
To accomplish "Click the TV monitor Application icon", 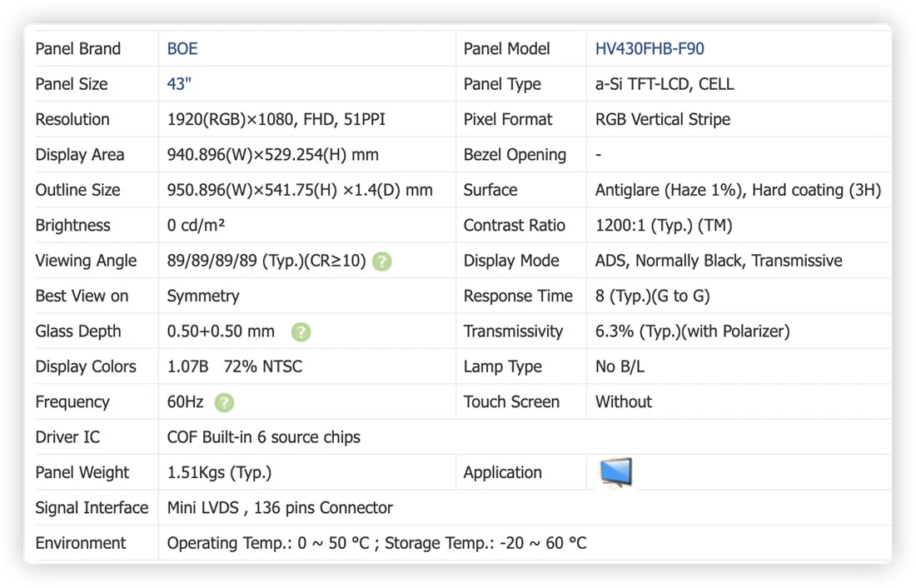I will click(615, 472).
